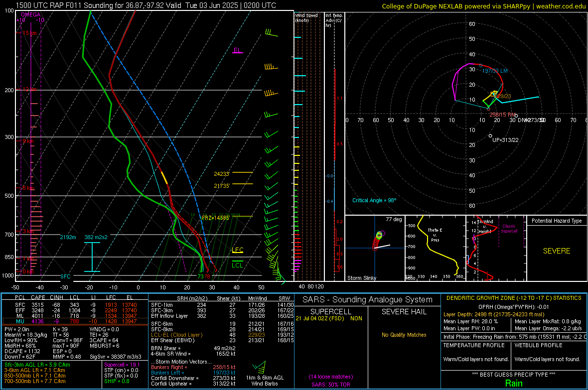Select the highlighted MU parcel row
Viewport: 588px width, 390px height.
(75, 321)
